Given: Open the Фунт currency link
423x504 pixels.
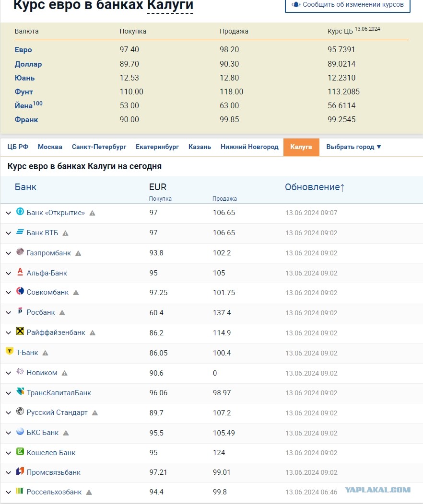Looking at the screenshot, I should coord(24,92).
